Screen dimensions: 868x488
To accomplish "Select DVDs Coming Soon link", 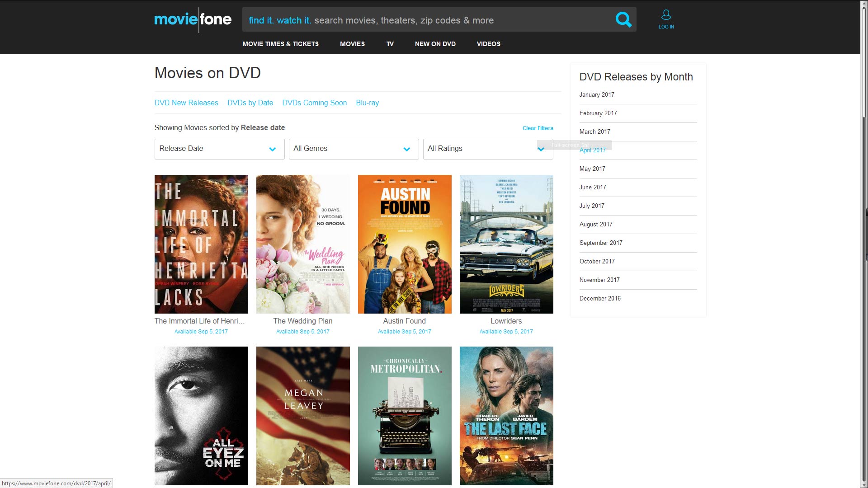I will (314, 103).
